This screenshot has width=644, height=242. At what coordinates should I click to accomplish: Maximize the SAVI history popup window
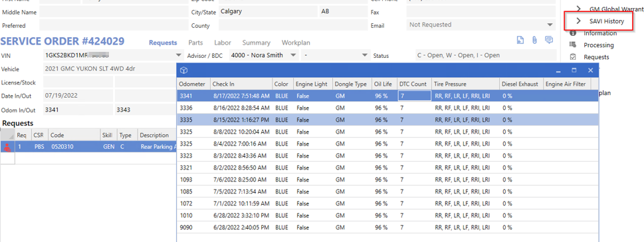click(574, 70)
